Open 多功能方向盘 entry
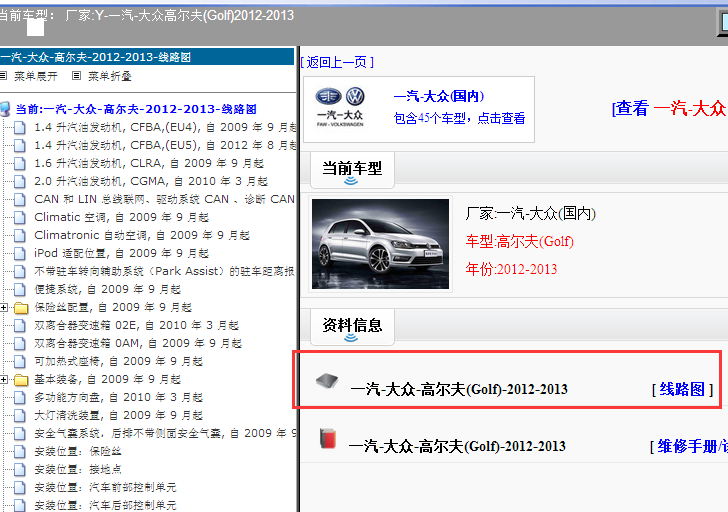This screenshot has width=728, height=512. tap(118, 398)
